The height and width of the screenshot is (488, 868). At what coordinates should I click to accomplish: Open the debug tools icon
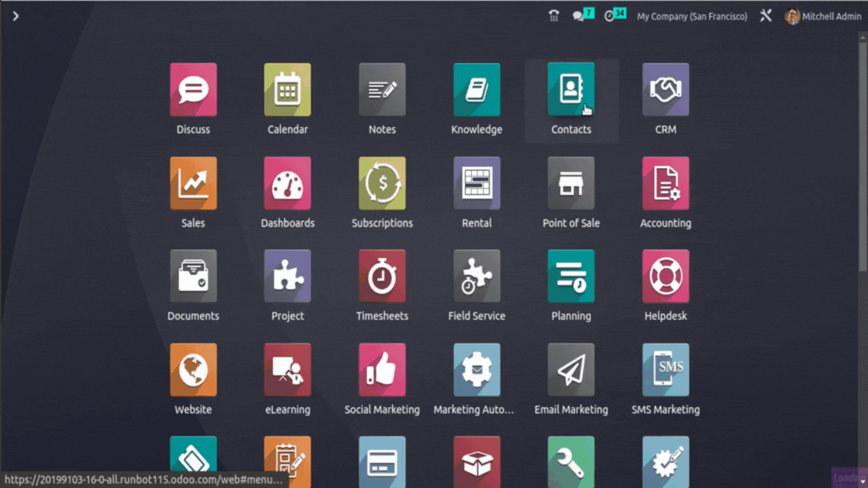pos(766,16)
